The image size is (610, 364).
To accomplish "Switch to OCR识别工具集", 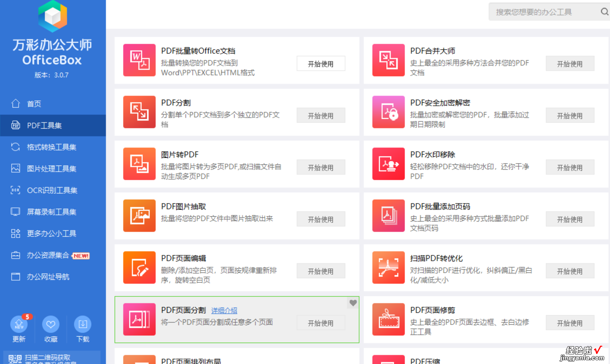I will tap(53, 190).
